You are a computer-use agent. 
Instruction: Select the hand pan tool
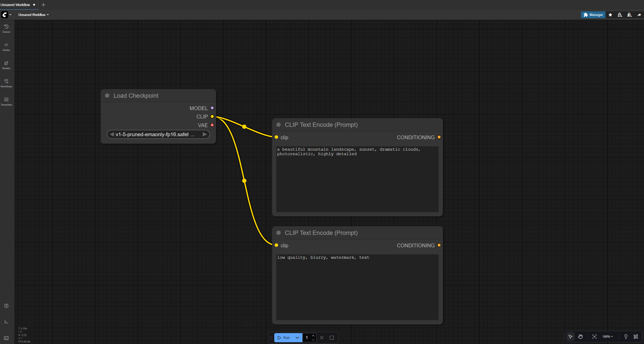[x=580, y=336]
